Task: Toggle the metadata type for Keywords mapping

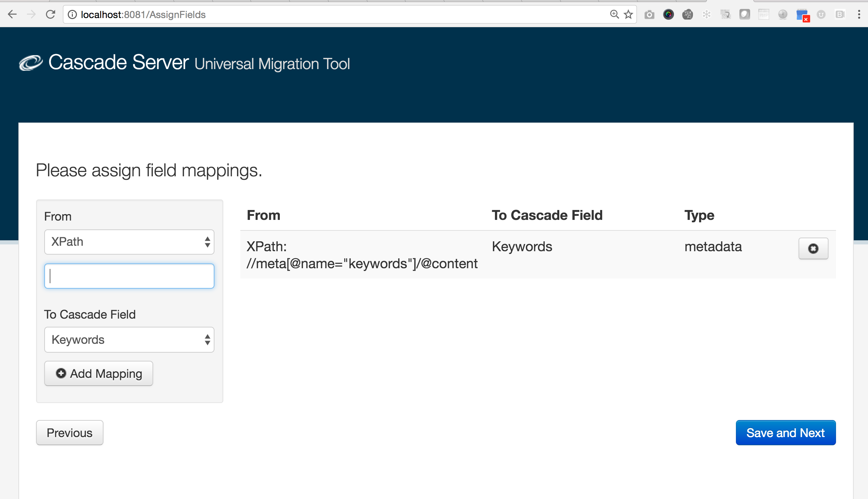Action: (x=813, y=248)
